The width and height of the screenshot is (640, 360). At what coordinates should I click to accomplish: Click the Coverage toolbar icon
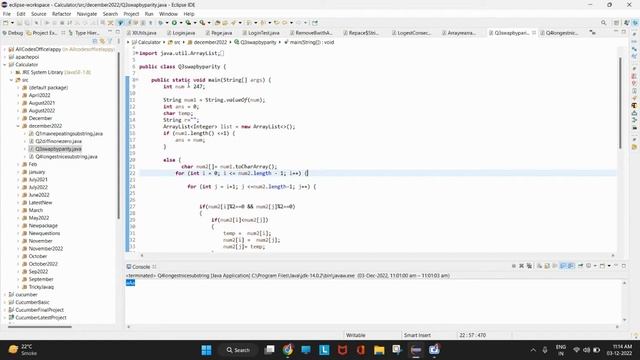[x=188, y=23]
